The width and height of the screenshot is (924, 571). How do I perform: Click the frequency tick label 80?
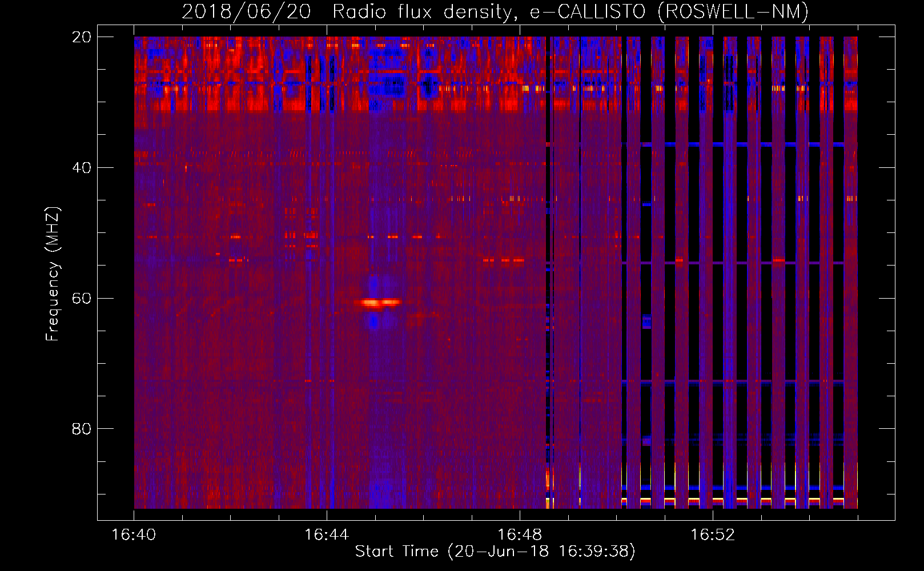coord(81,429)
